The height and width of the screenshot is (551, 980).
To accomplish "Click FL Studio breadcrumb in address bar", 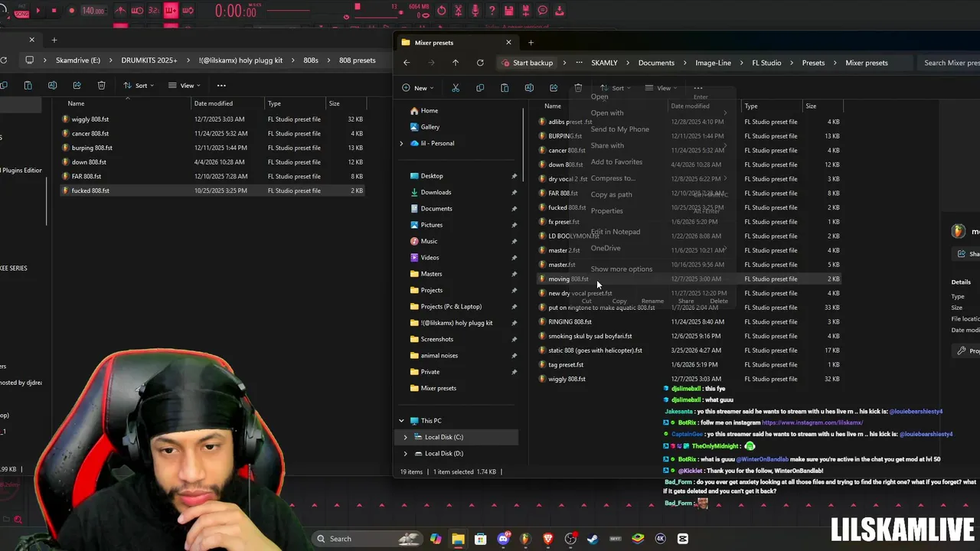I will click(766, 63).
